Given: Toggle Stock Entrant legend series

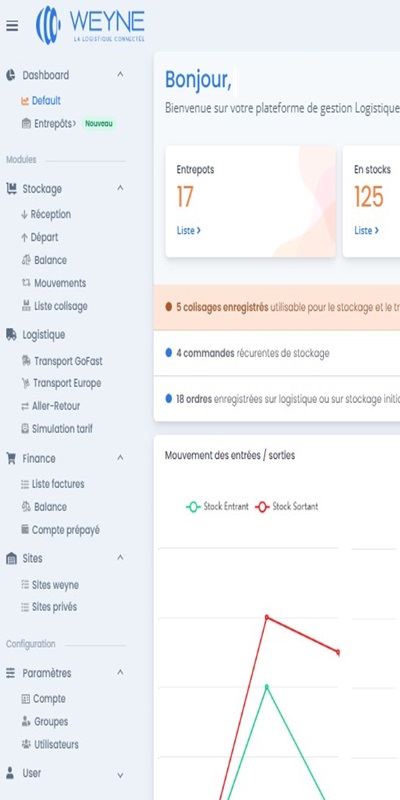Looking at the screenshot, I should tap(217, 507).
